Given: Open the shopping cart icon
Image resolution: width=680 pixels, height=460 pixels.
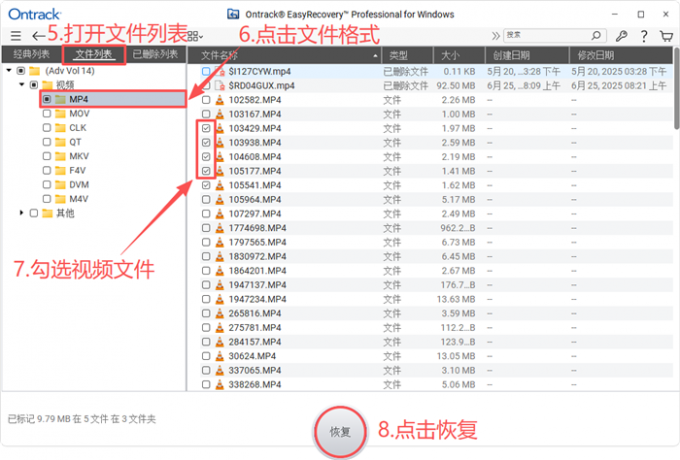Looking at the screenshot, I should click(x=666, y=36).
